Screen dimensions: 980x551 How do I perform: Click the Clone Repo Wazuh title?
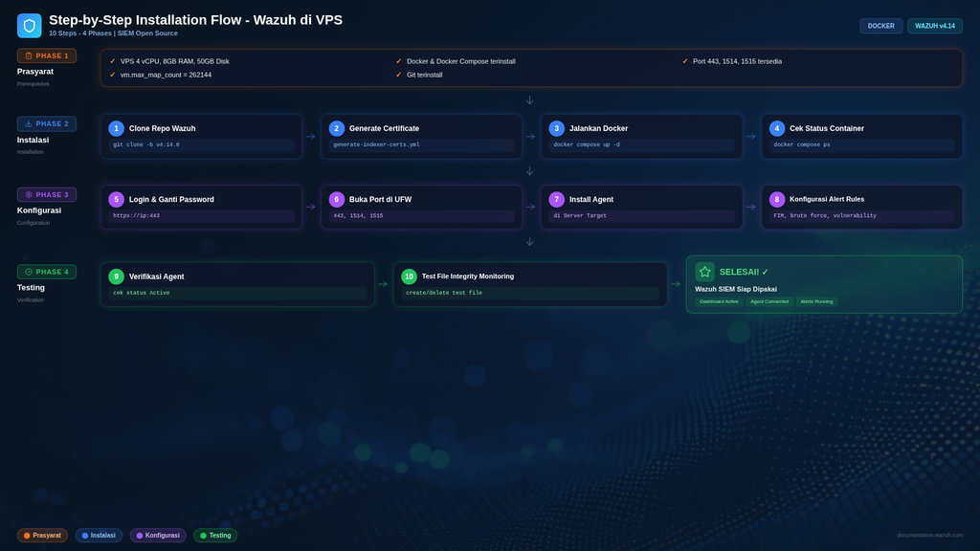162,128
